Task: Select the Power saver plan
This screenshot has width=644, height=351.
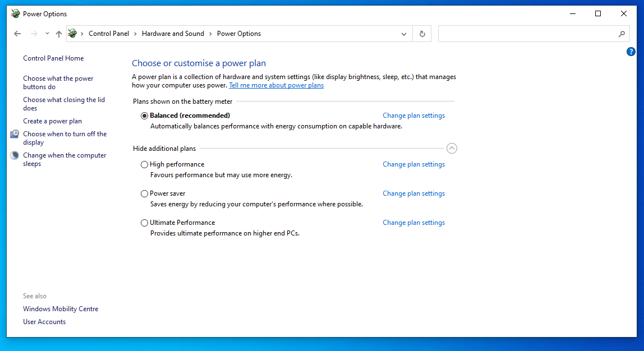Action: (144, 194)
